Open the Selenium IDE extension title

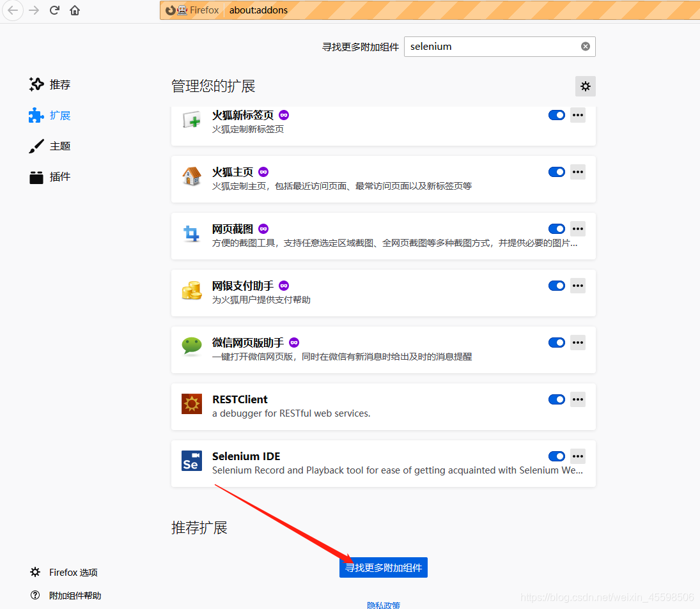coord(246,456)
